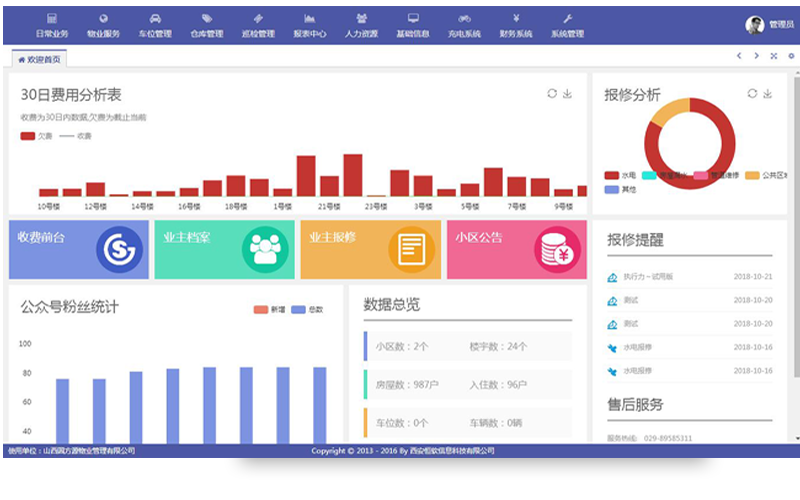
Task: Toggle 欠费 series in fee chart legend
Action: [x=36, y=136]
